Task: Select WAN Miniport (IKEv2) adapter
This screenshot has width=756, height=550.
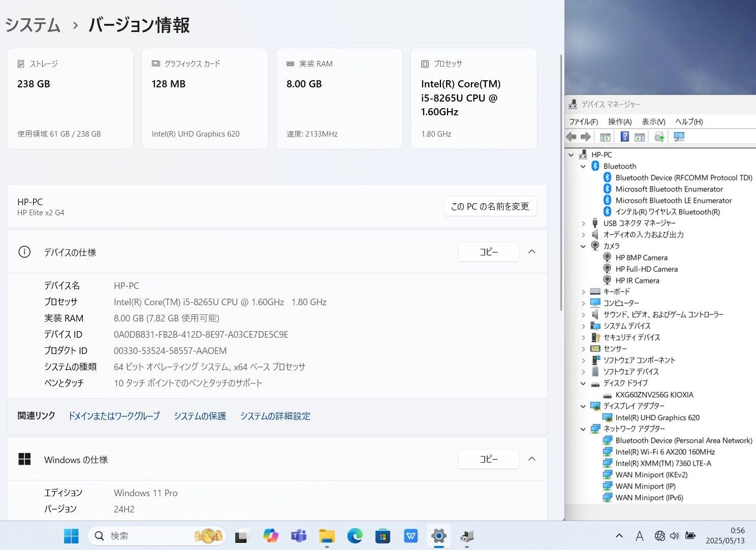Action: [651, 475]
